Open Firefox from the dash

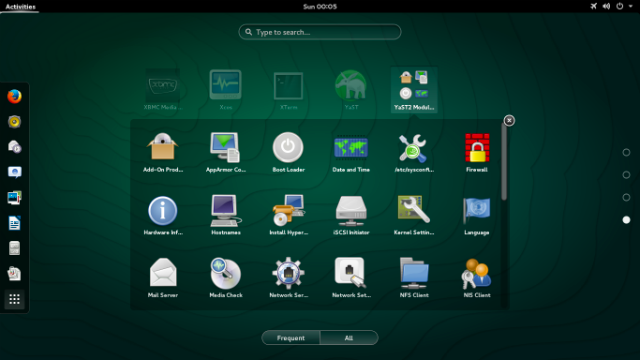click(x=14, y=96)
